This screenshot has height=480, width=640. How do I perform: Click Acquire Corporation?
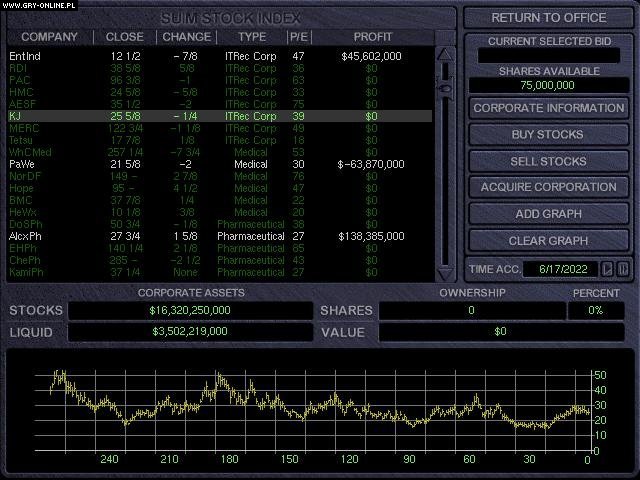click(x=549, y=187)
